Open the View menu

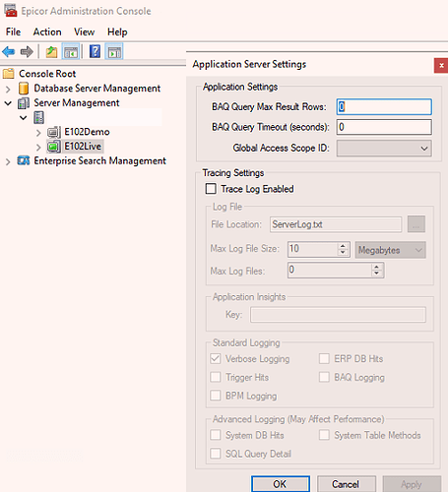(85, 31)
